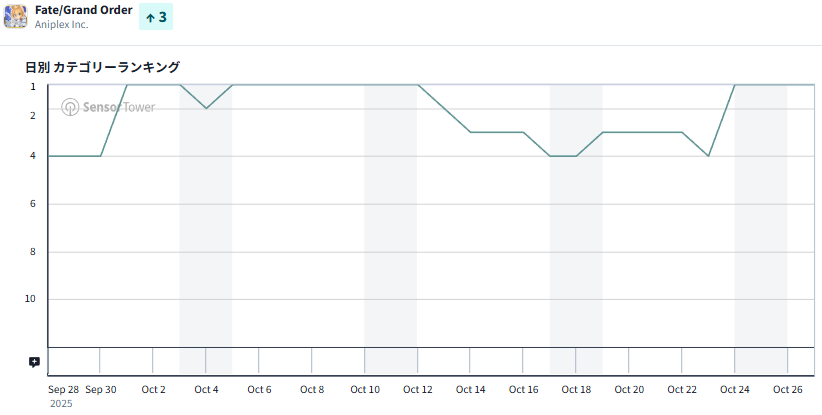The width and height of the screenshot is (822, 415).
Task: Open the Fate/Grand Order title link
Action: click(84, 10)
